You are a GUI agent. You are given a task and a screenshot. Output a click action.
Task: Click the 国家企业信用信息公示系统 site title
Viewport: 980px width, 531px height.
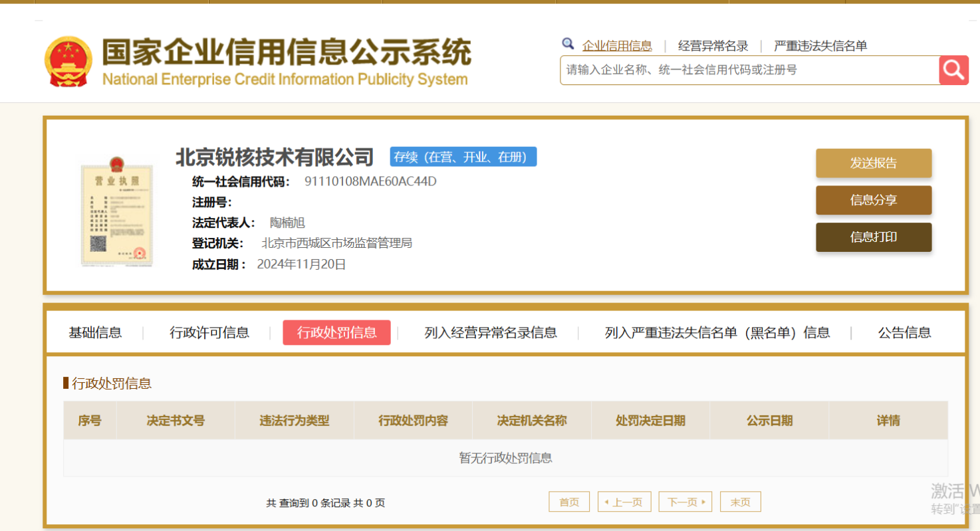[287, 52]
